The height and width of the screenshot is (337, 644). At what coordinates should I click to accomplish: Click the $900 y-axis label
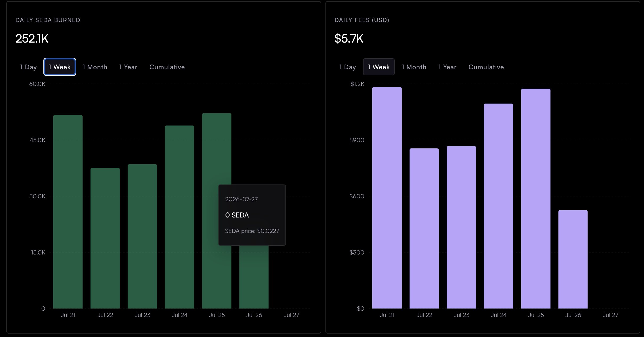point(357,140)
